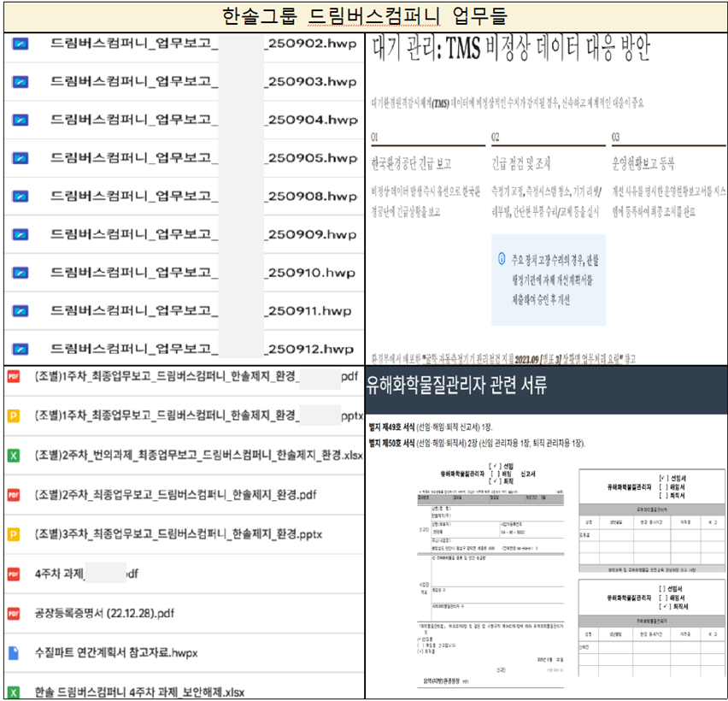This screenshot has width=728, height=701.
Task: Click the blue notice box about 주요 장치 고장 수리
Action: [x=549, y=280]
